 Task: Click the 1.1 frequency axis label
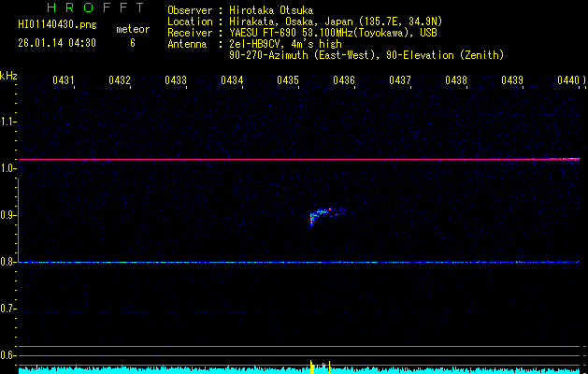click(8, 122)
